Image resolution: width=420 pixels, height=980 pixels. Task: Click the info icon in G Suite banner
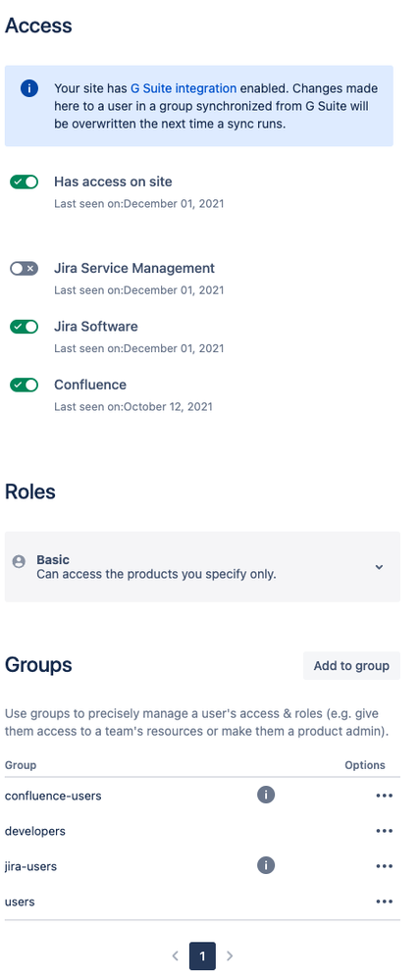(x=29, y=88)
